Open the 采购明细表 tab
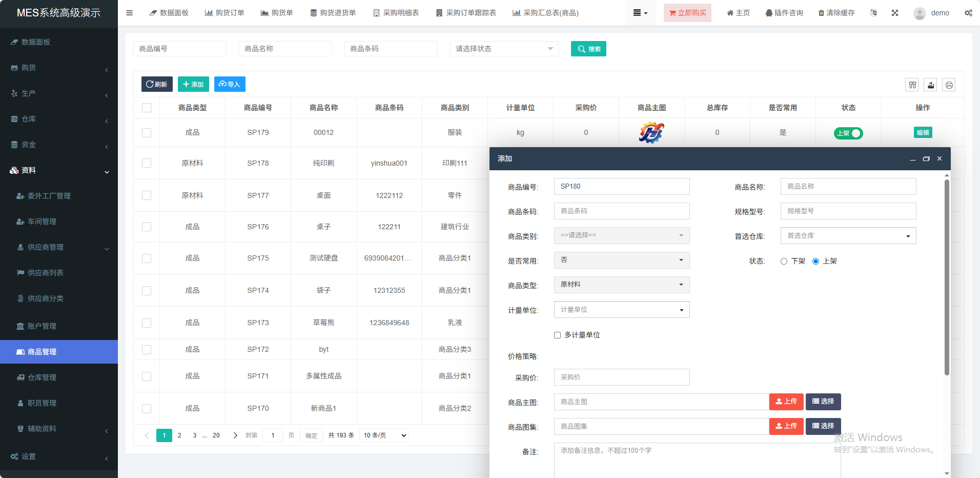This screenshot has height=478, width=980. tap(396, 13)
